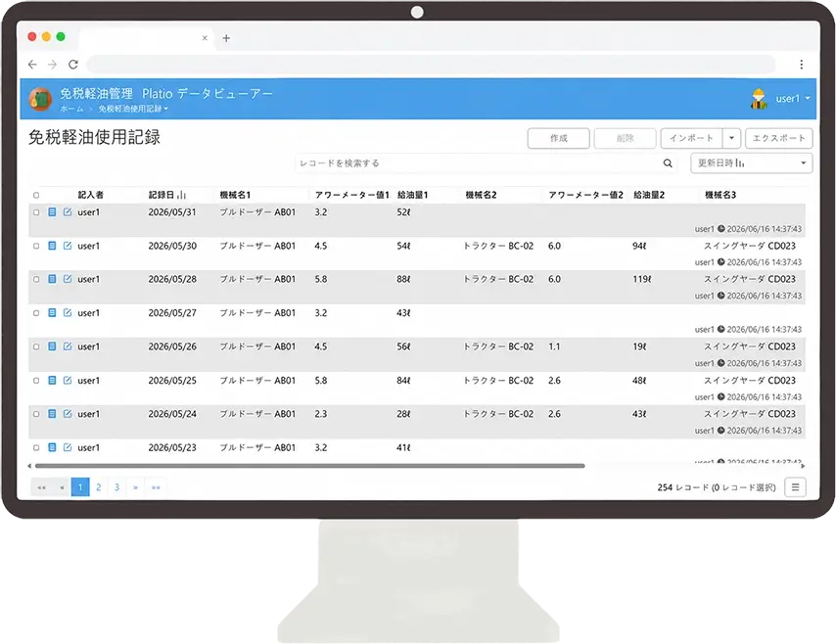Open detail view for 2026/05/25 record
The height and width of the screenshot is (644, 836).
coord(52,381)
